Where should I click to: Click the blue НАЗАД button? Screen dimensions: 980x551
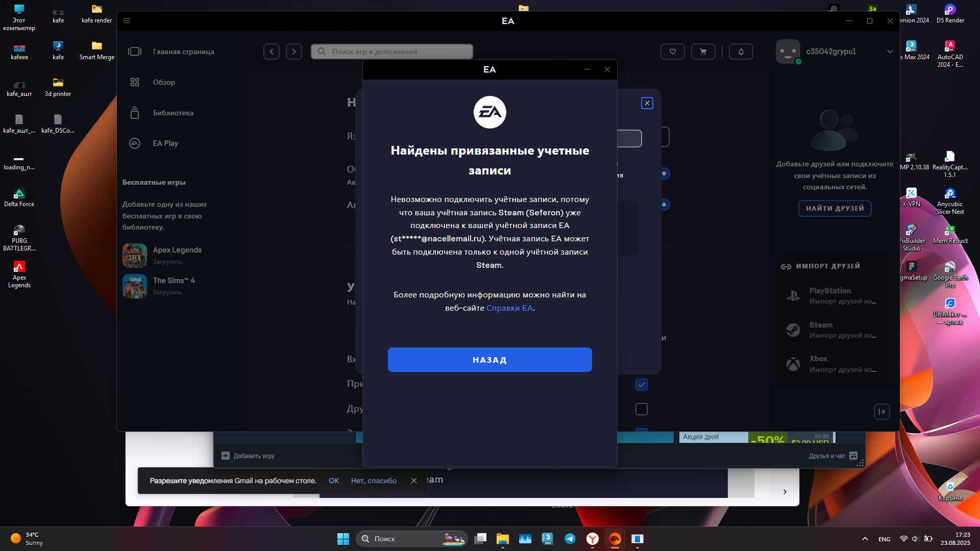click(489, 360)
